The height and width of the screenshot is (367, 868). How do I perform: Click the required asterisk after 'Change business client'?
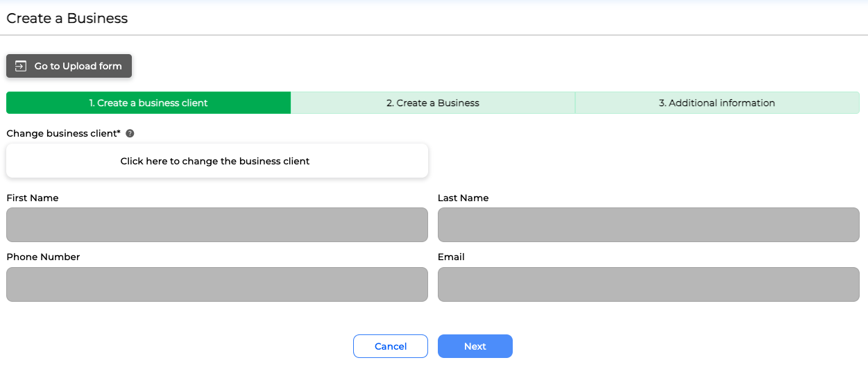point(119,133)
